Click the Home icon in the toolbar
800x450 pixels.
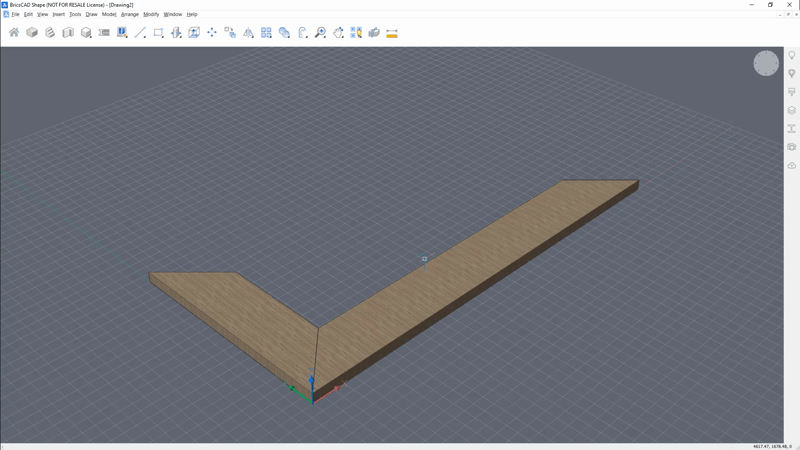click(x=14, y=33)
